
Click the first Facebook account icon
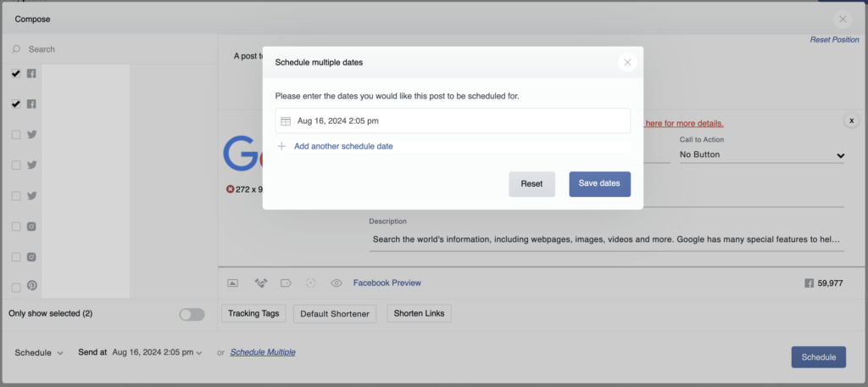click(x=31, y=73)
